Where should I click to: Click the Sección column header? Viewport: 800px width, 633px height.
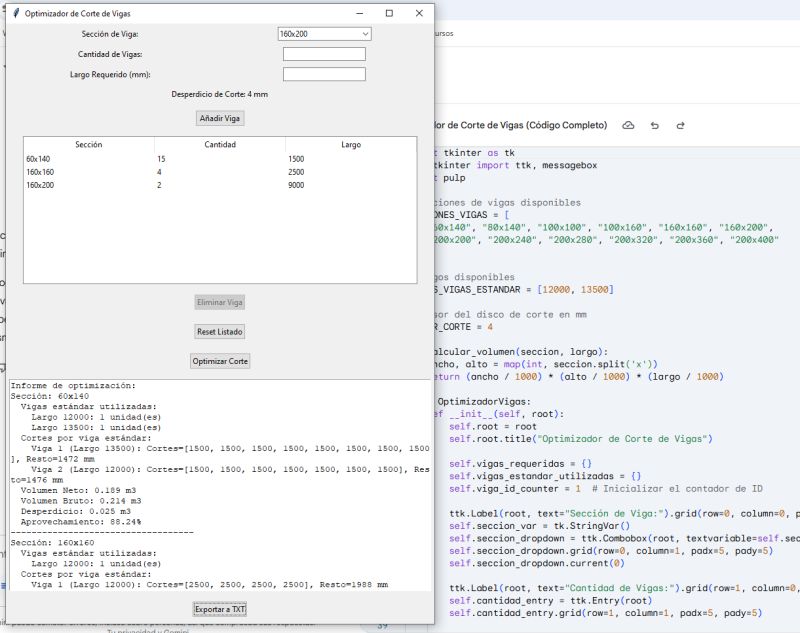(89, 145)
